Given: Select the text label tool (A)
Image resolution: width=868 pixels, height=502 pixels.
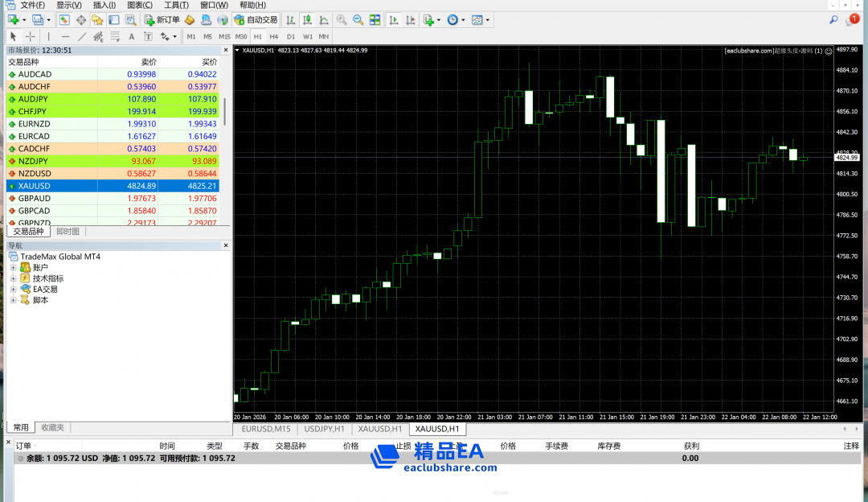Looking at the screenshot, I should pyautogui.click(x=132, y=36).
